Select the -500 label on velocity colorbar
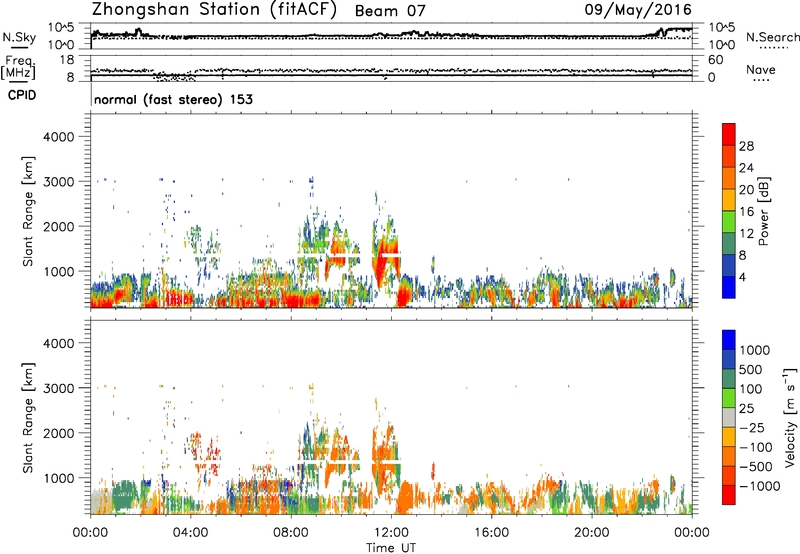 756,467
